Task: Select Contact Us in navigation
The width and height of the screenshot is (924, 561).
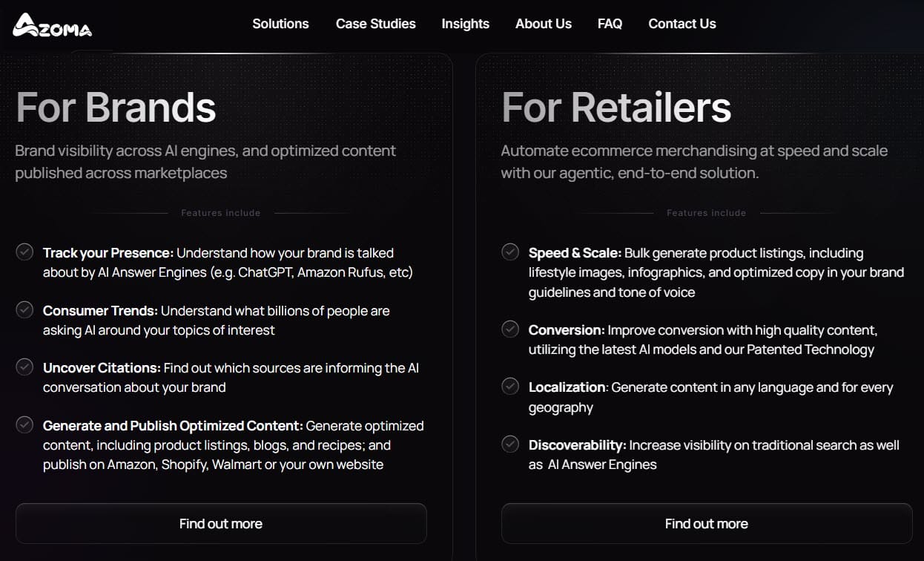Action: [x=682, y=24]
